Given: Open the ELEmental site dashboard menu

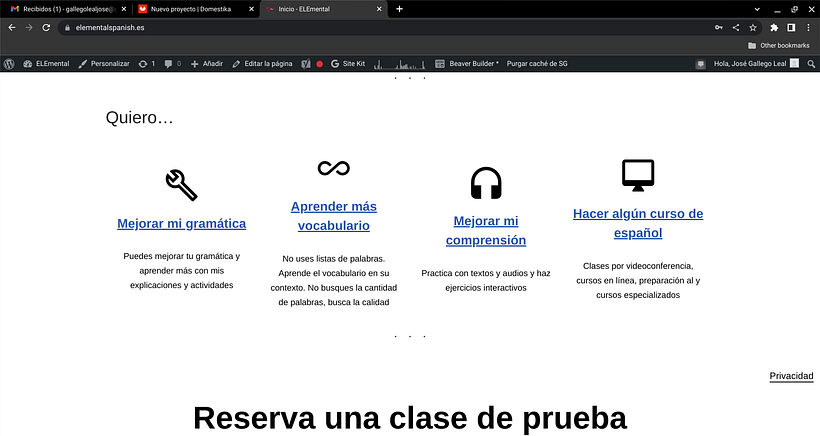Looking at the screenshot, I should tap(47, 64).
